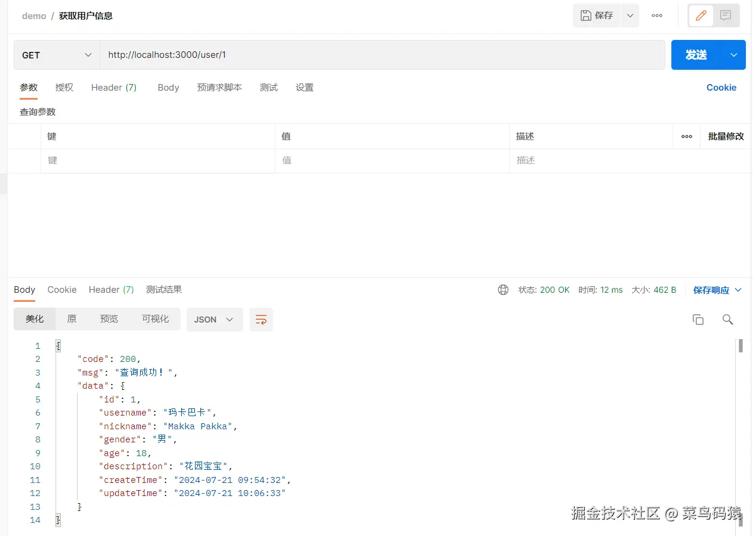Screen dimensions: 756x536
Task: Click the 查询参数 section label
Action: [x=38, y=112]
